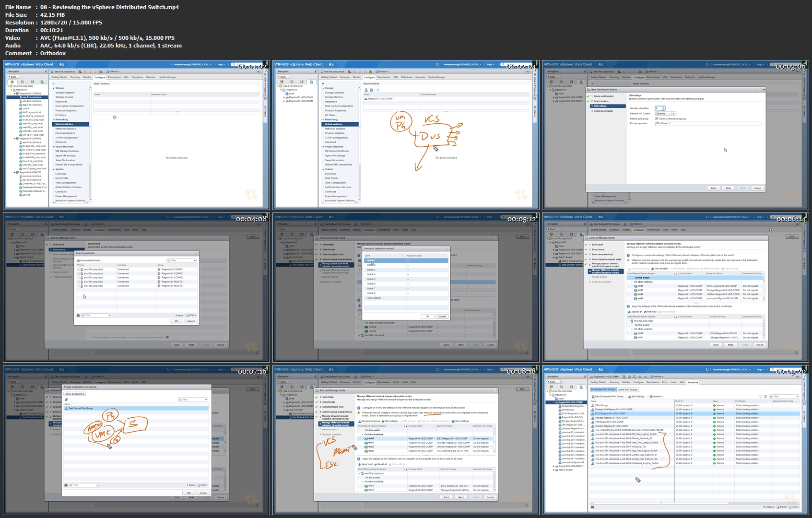Click Cancel in New Distributed Switch wizard, 00:03:06 frame
The height and width of the screenshot is (518, 812).
757,188
